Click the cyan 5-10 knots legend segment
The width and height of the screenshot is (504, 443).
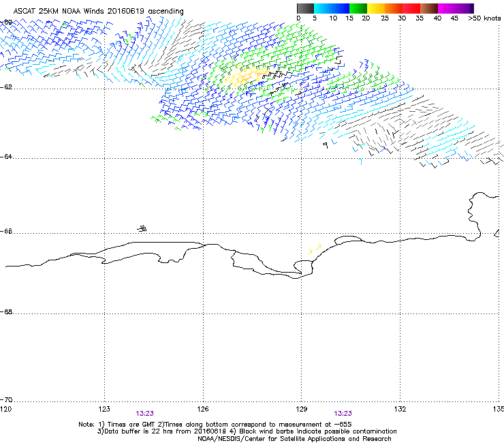323,8
